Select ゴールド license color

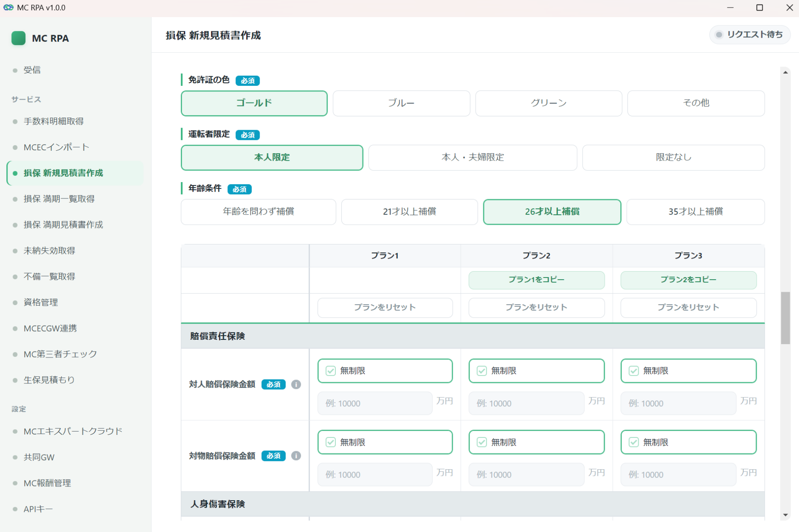254,103
